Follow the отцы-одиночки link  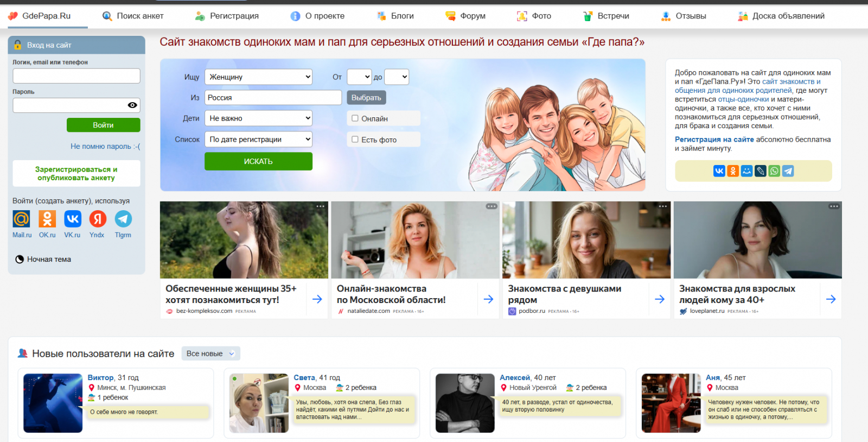pos(743,99)
